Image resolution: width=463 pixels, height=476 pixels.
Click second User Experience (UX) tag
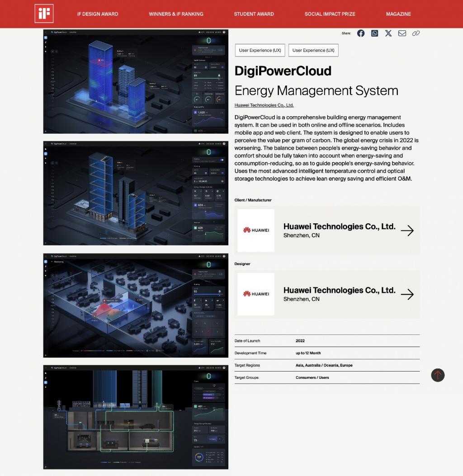(313, 50)
